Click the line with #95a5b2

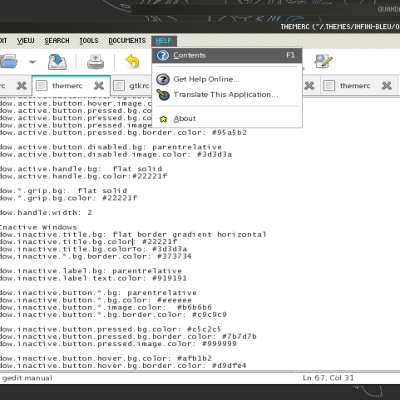point(123,133)
